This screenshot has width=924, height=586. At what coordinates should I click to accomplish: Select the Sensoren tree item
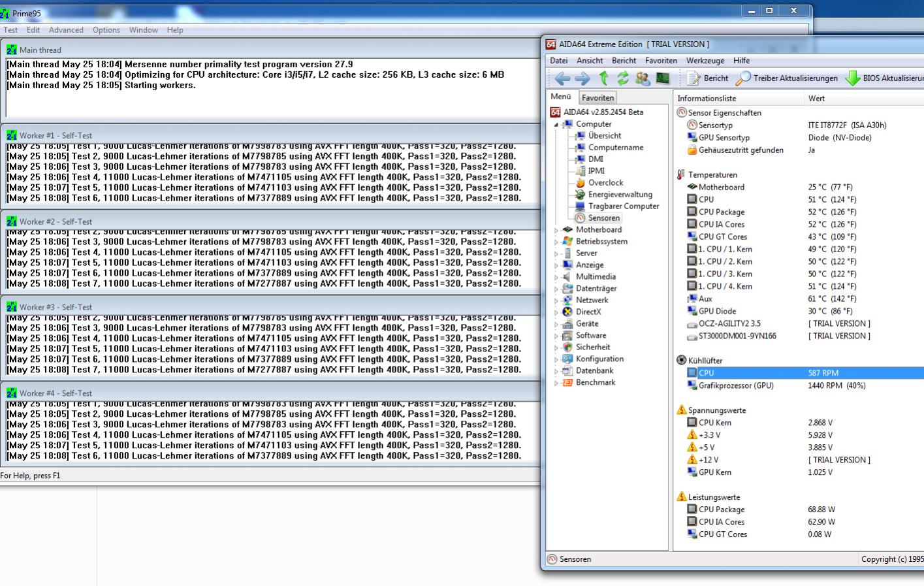(603, 218)
